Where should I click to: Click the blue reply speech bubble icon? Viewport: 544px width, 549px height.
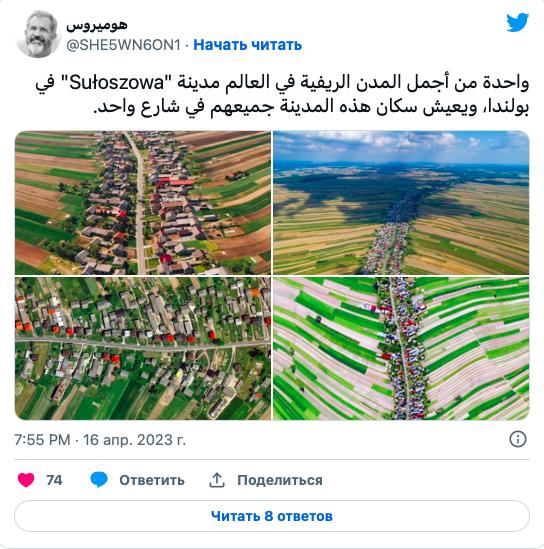[99, 480]
